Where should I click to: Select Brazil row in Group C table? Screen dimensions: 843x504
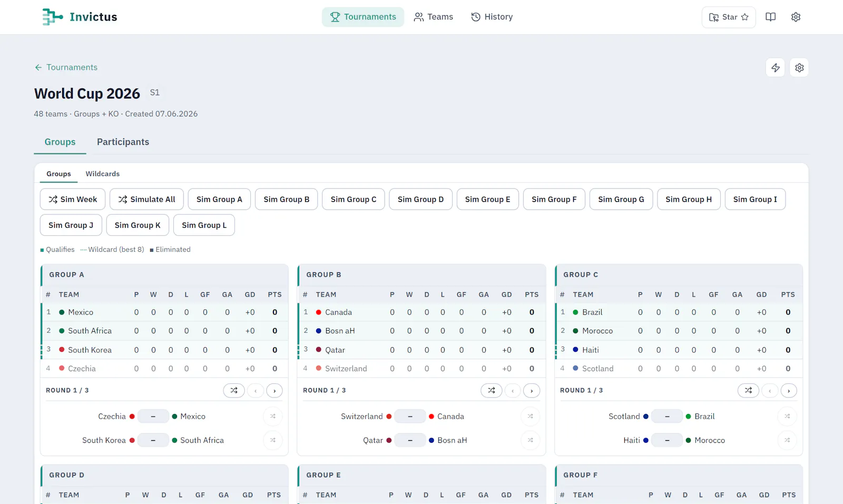(x=679, y=312)
